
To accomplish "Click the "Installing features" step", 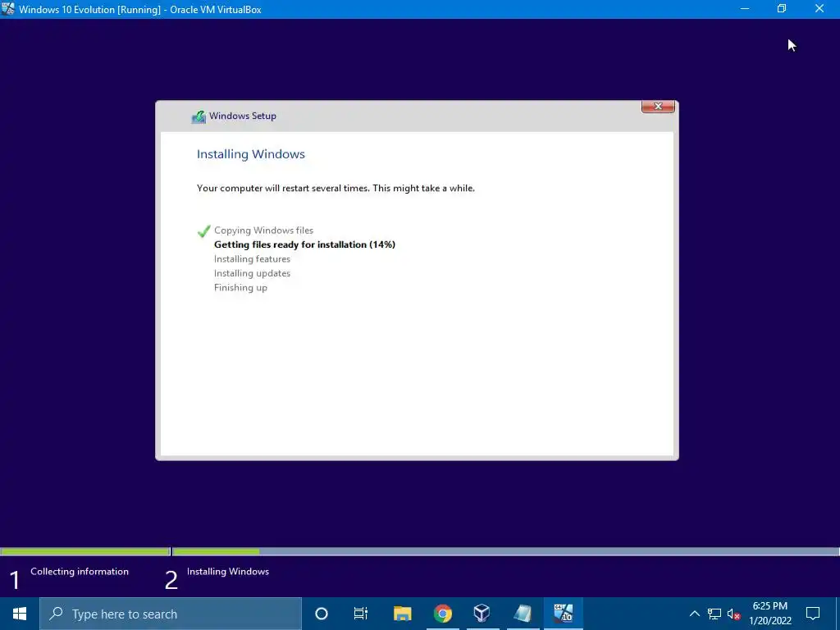I will tap(252, 258).
